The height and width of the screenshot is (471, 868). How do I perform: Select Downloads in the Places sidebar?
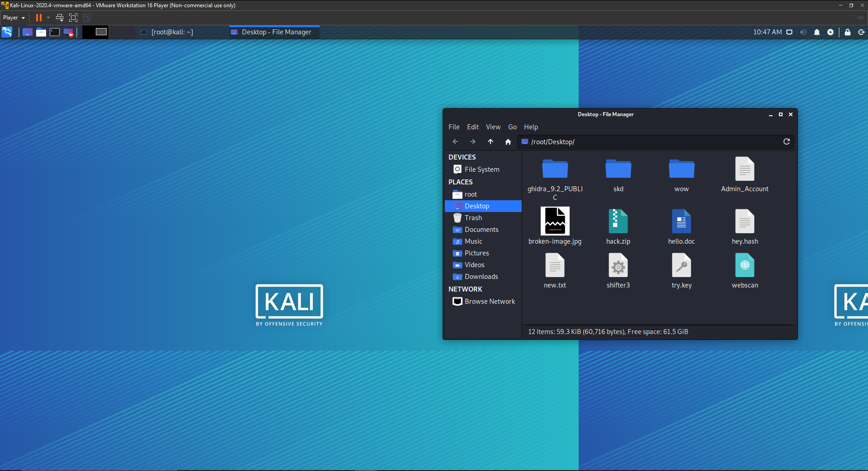[x=481, y=277]
